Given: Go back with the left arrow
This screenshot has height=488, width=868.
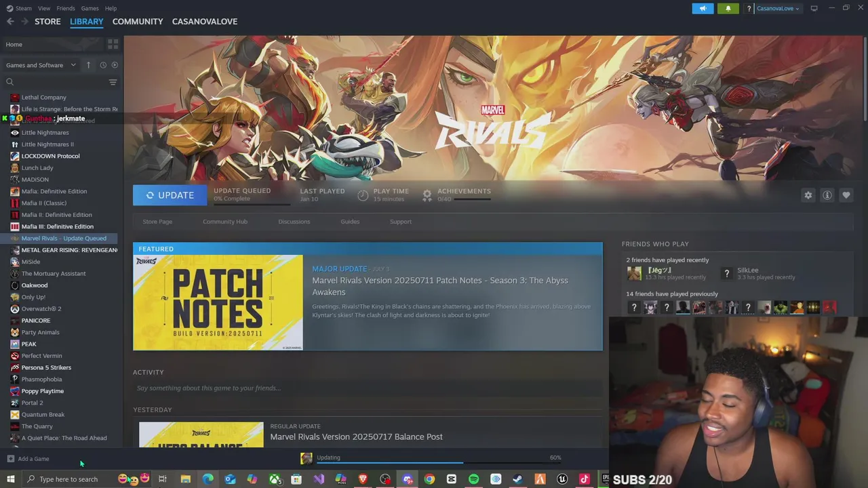Looking at the screenshot, I should tap(10, 22).
